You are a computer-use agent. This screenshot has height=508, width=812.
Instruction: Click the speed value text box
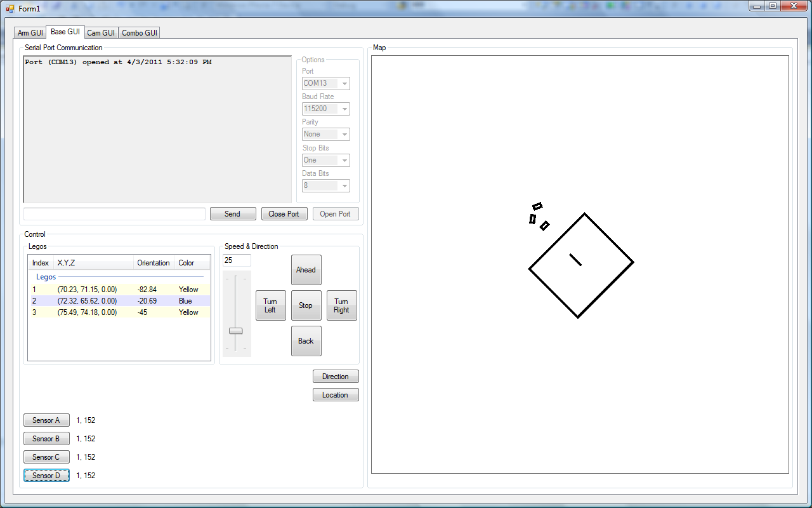click(x=237, y=260)
